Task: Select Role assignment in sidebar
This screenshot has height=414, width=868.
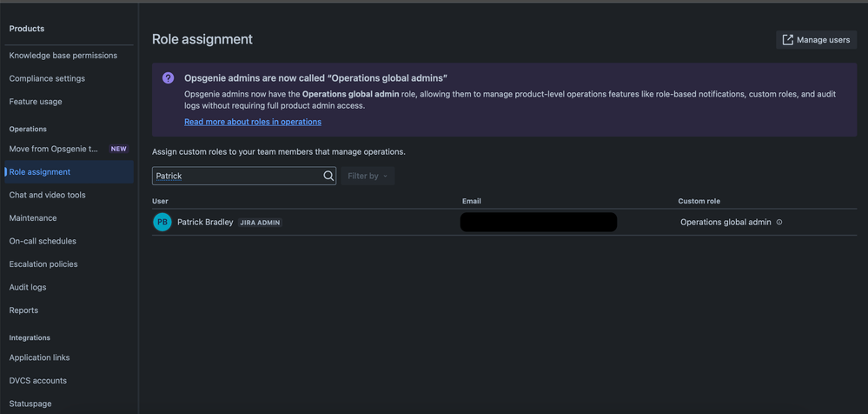Action: pos(69,172)
